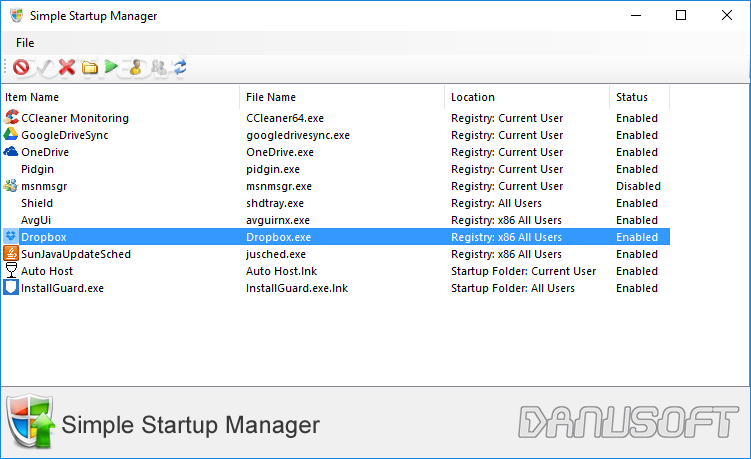Click the red X Delete toolbar icon
Viewport: 751px width, 459px height.
(x=67, y=67)
